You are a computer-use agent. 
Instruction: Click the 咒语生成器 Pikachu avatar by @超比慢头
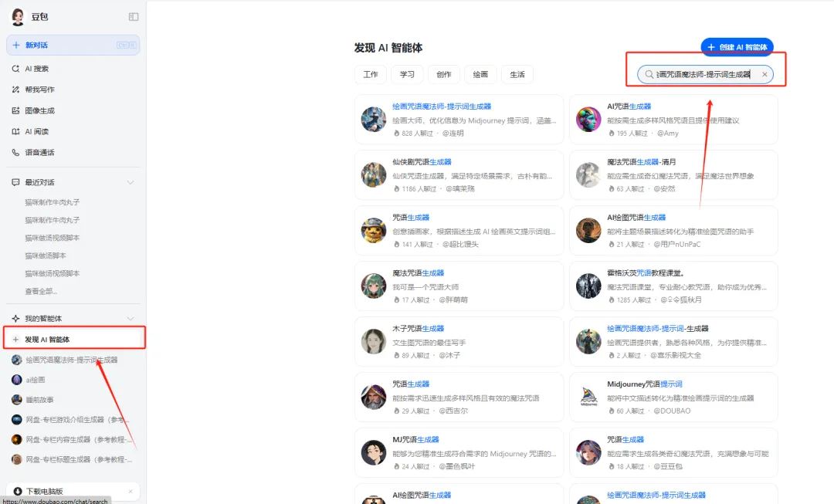[x=374, y=231]
